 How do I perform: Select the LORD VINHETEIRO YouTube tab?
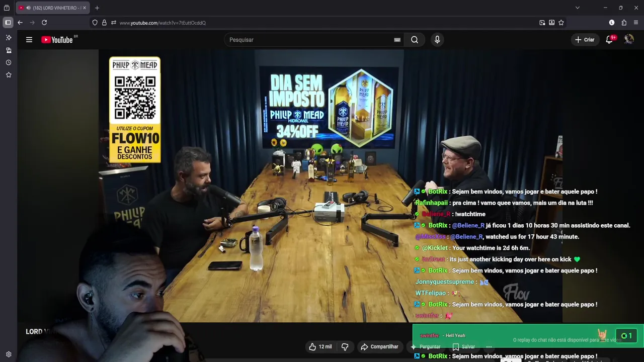52,8
